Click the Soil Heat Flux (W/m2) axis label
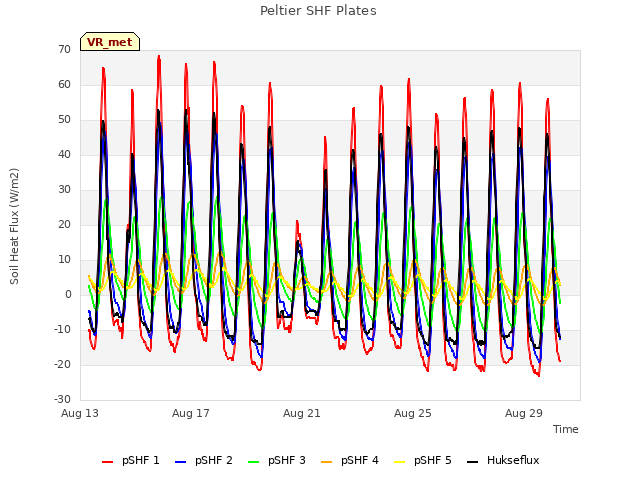Screen dimensions: 640x480 (14, 226)
